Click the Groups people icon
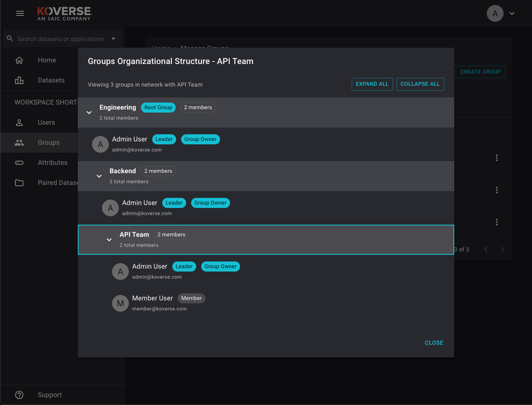This screenshot has width=532, height=405. pos(19,143)
